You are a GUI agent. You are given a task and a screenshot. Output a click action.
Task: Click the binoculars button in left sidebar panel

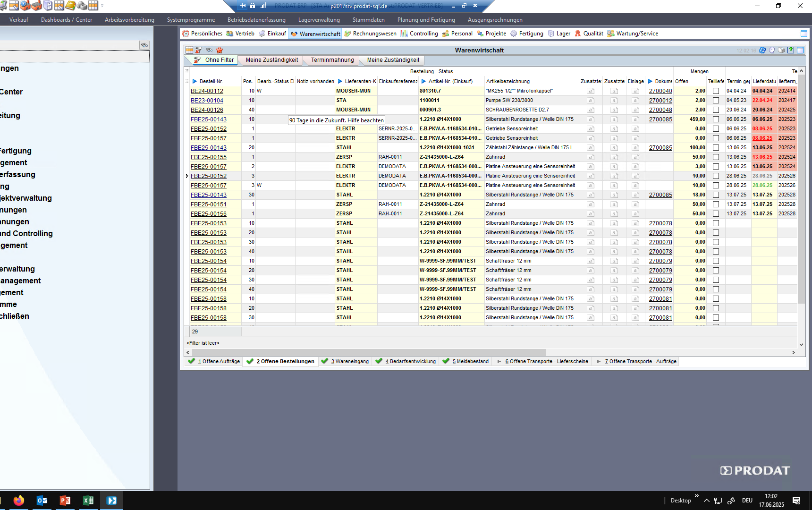144,45
